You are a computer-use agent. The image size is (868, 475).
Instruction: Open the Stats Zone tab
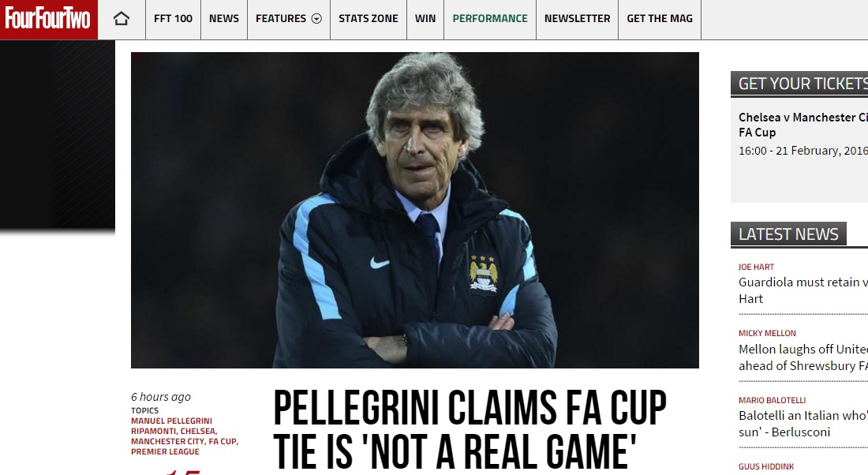pyautogui.click(x=369, y=19)
